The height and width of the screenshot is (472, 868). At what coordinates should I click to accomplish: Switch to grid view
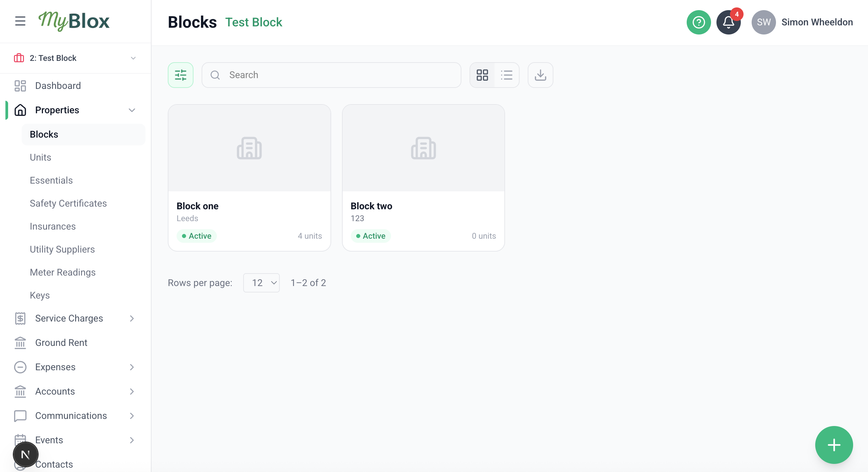tap(482, 75)
